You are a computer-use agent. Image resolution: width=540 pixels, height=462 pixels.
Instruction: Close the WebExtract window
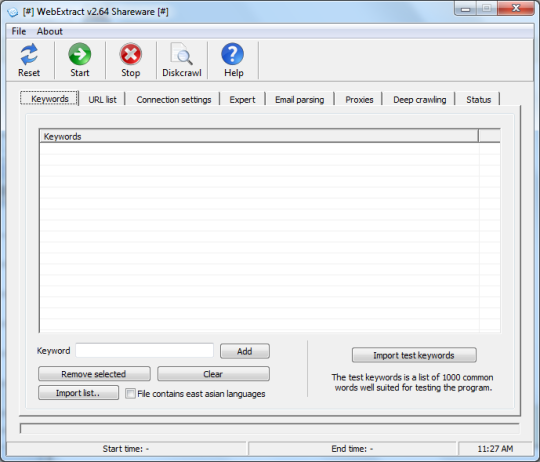click(x=516, y=8)
